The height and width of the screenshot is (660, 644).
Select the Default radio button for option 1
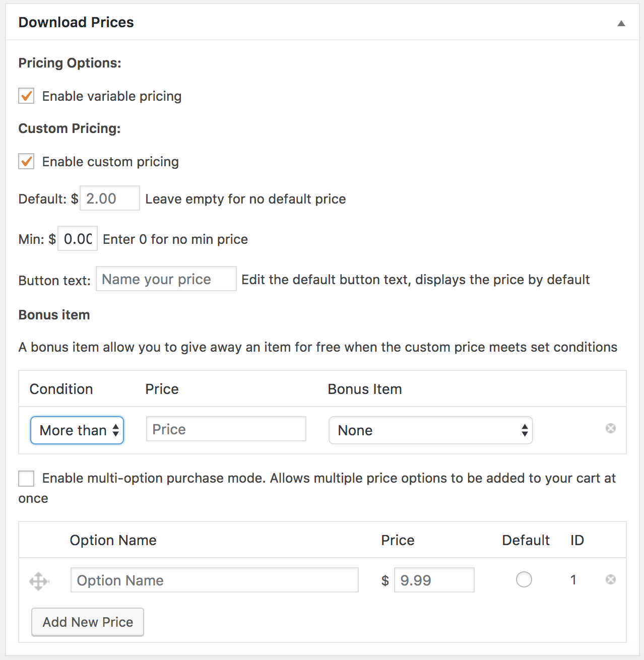tap(524, 580)
